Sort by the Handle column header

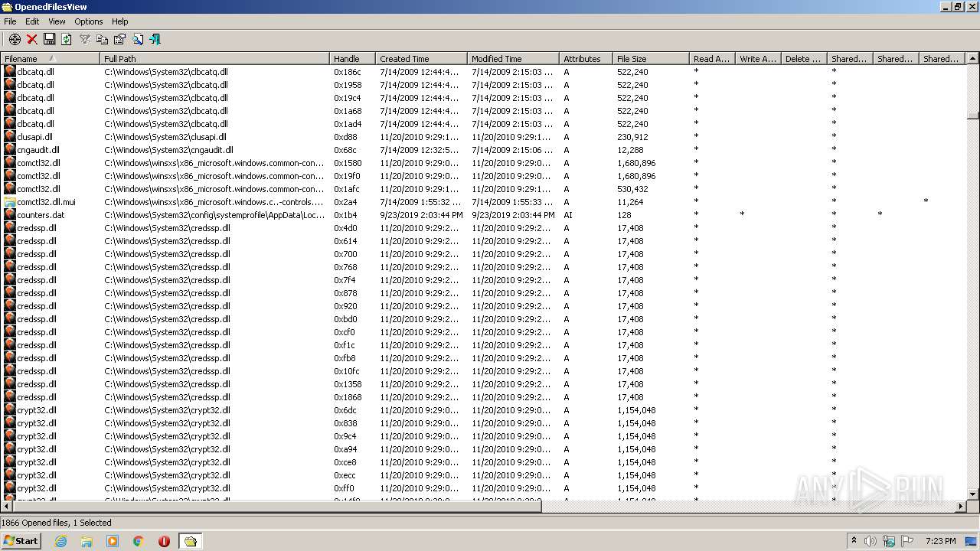click(x=352, y=58)
